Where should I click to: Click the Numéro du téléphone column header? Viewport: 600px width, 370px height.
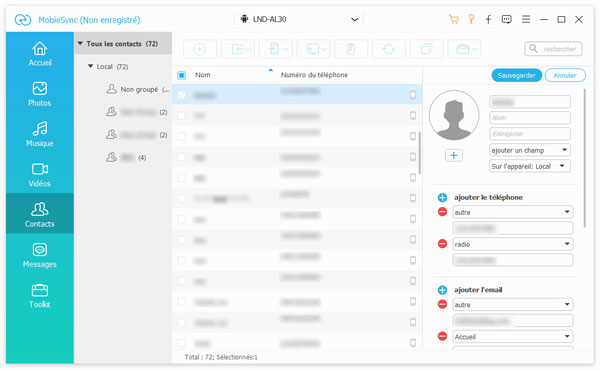[314, 75]
